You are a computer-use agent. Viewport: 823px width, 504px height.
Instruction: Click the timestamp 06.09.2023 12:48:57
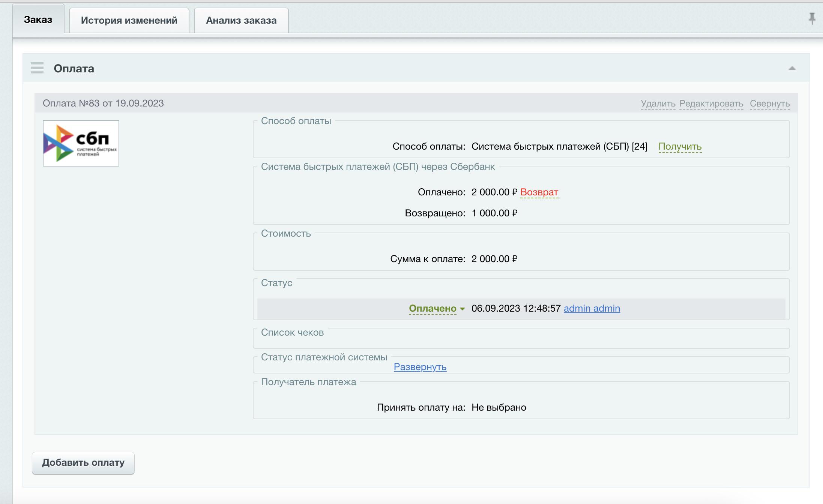tap(516, 308)
